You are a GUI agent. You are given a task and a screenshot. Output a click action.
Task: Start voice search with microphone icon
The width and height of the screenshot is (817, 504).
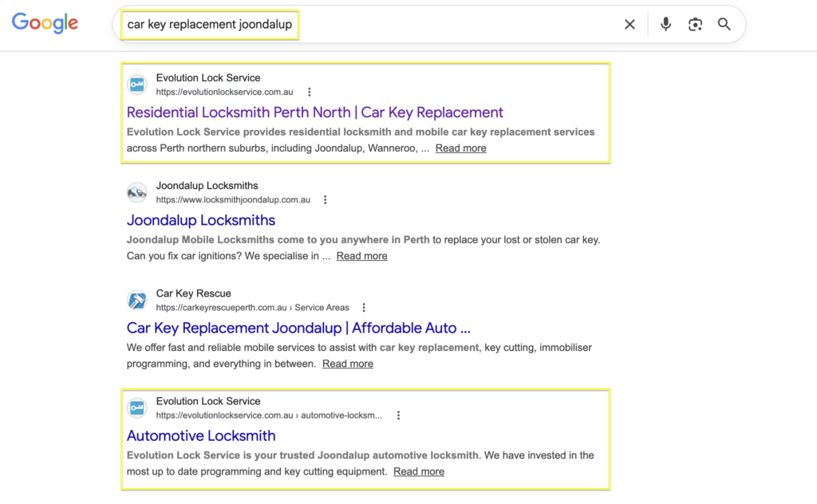[665, 25]
